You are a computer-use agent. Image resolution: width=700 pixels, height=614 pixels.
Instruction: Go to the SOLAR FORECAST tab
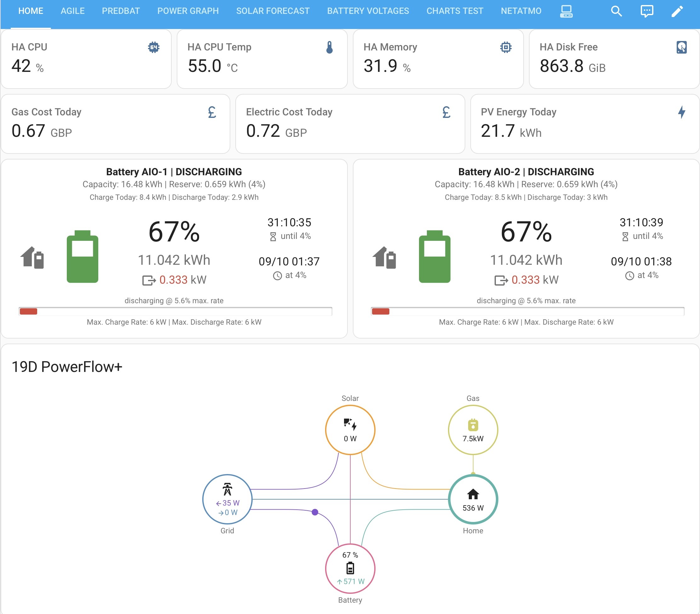pyautogui.click(x=273, y=11)
